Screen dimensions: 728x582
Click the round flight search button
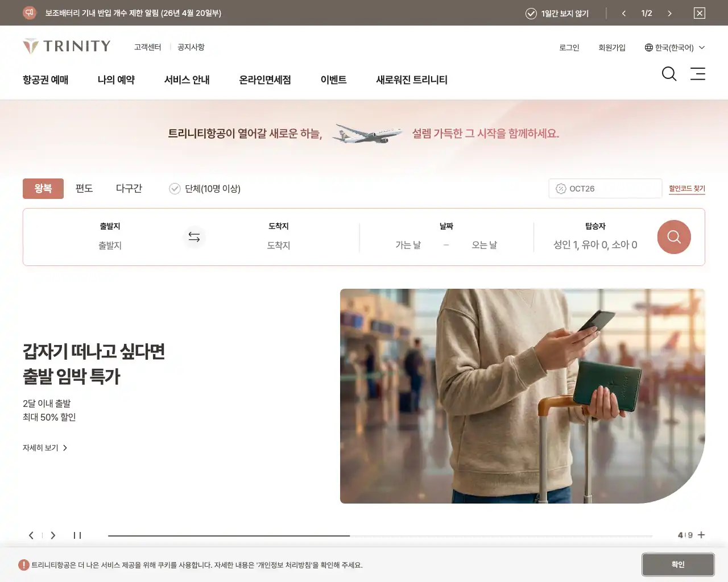click(674, 237)
